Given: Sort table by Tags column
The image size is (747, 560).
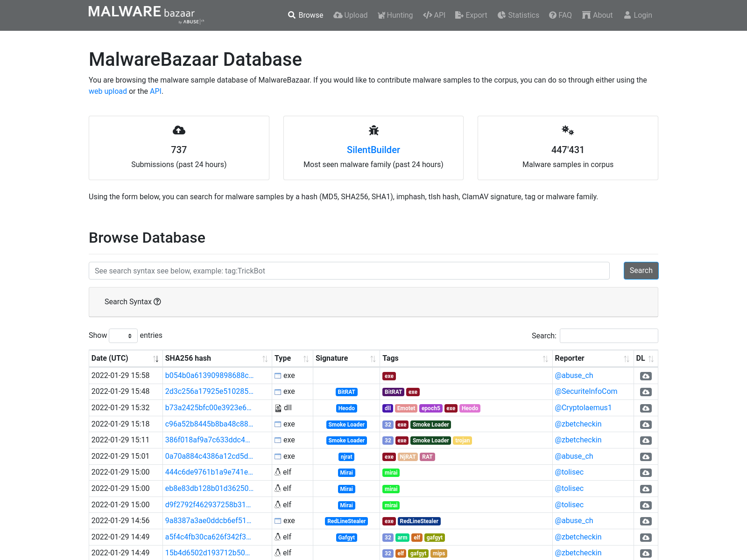Looking at the screenshot, I should point(465,358).
